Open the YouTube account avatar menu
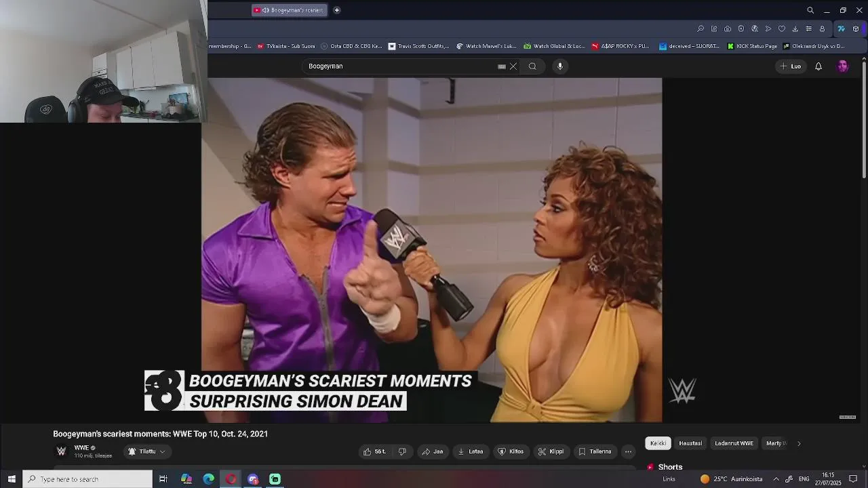The image size is (868, 488). click(x=843, y=66)
